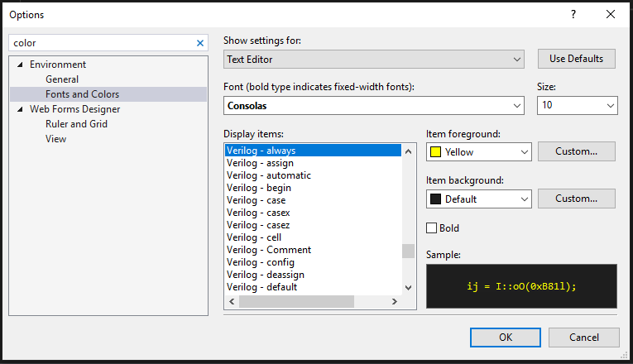This screenshot has height=364, width=633.
Task: Select 'Verilog - config' list item
Action: tap(313, 262)
